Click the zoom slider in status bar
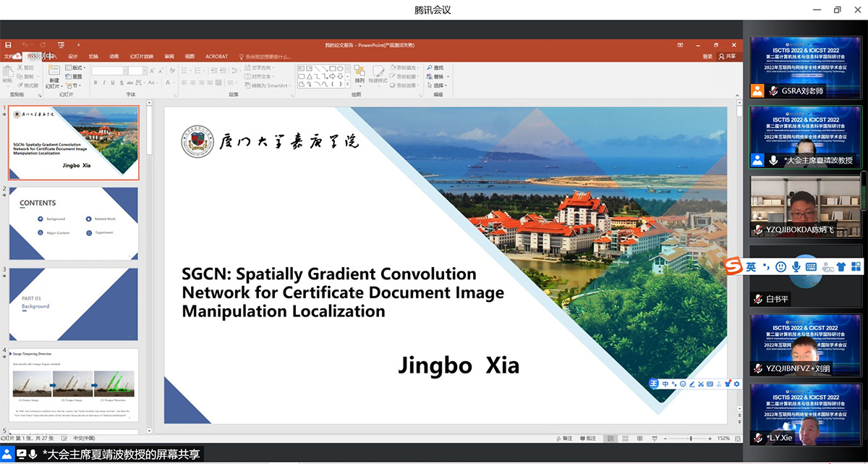 (x=687, y=438)
